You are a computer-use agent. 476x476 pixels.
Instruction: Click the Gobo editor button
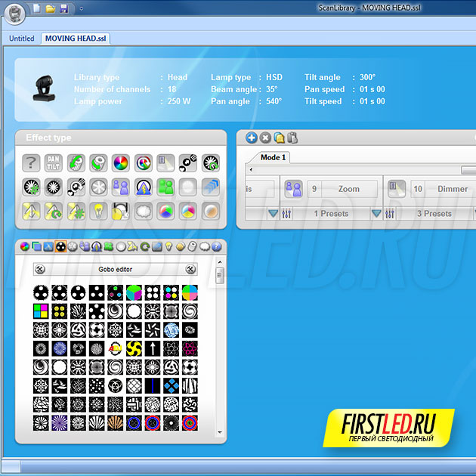click(x=116, y=268)
